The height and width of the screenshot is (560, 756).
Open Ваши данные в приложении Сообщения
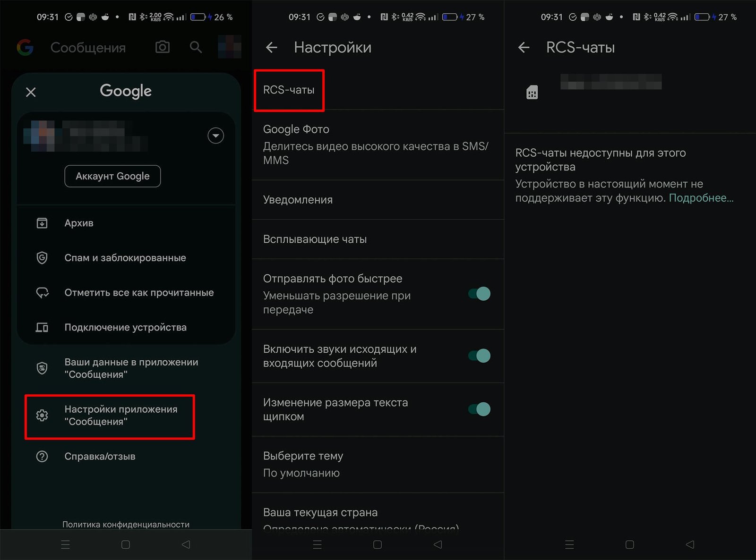tap(126, 368)
